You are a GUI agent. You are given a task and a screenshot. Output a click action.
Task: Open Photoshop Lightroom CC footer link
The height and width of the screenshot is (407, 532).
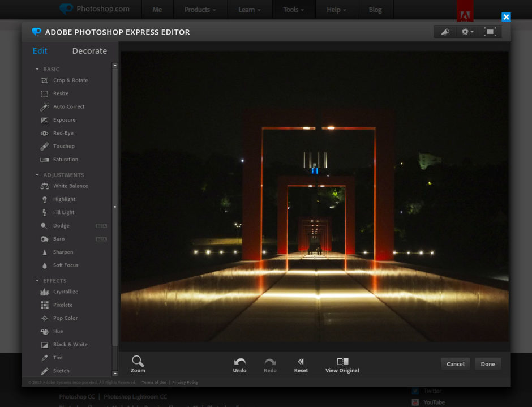point(135,397)
